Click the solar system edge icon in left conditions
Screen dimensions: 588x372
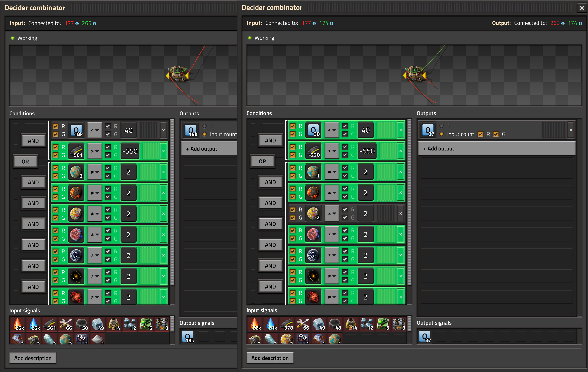pos(76,276)
